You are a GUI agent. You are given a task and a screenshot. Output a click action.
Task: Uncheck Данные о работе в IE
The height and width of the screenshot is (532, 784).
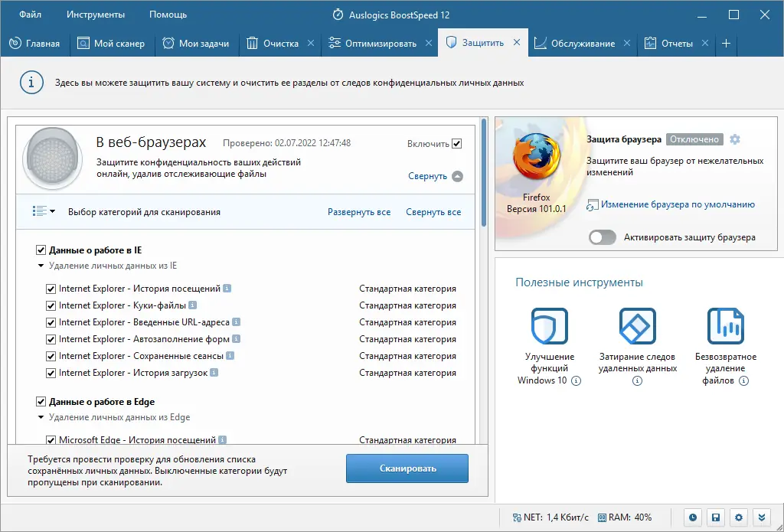(x=41, y=250)
